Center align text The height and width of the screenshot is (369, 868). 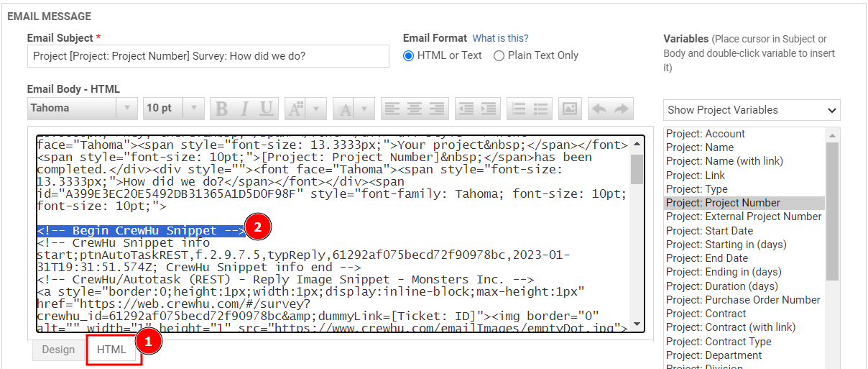pyautogui.click(x=415, y=109)
